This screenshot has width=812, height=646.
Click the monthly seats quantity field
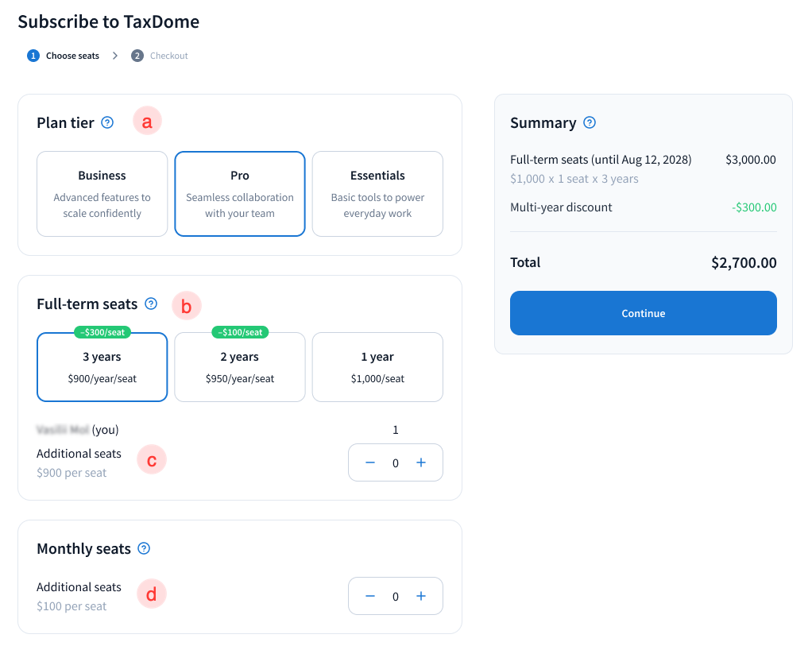[396, 596]
